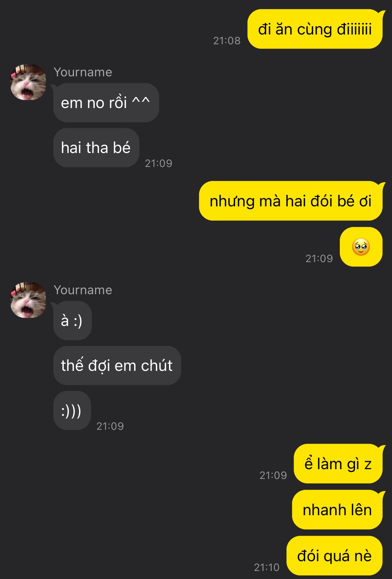The image size is (392, 579).
Task: Tap the yellow bubble 'ể làm gì z'
Action: 338,464
